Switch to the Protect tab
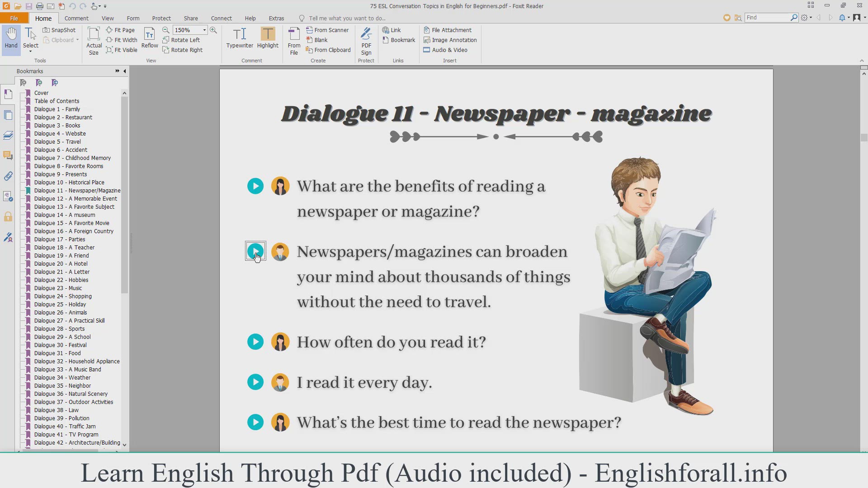Image resolution: width=868 pixels, height=488 pixels. click(161, 18)
